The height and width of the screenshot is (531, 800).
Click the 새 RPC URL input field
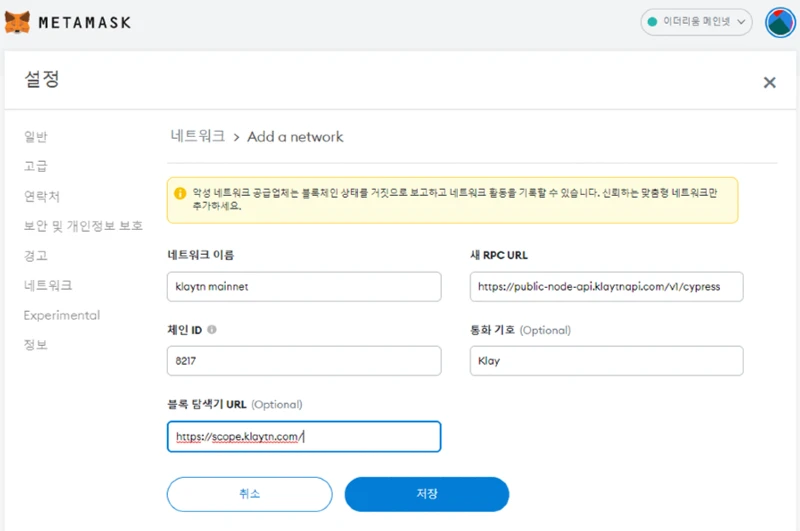607,287
